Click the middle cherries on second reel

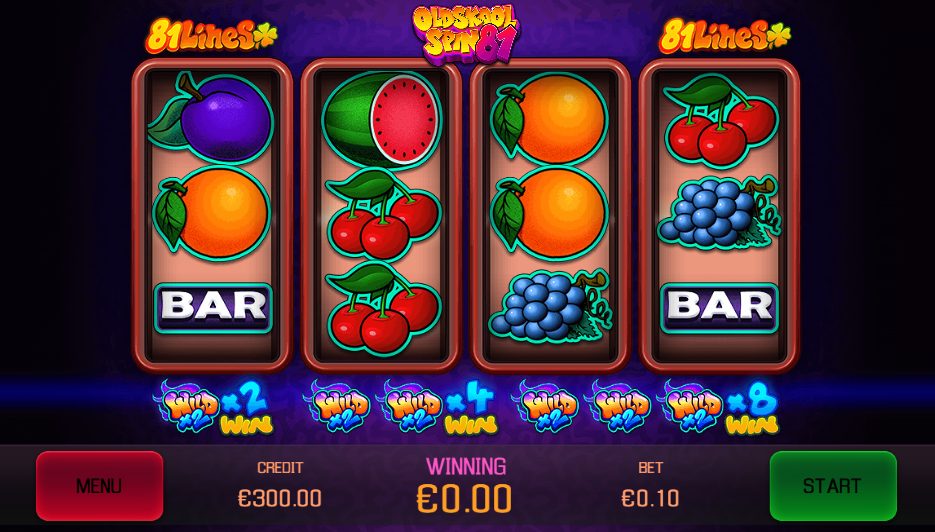(x=383, y=214)
